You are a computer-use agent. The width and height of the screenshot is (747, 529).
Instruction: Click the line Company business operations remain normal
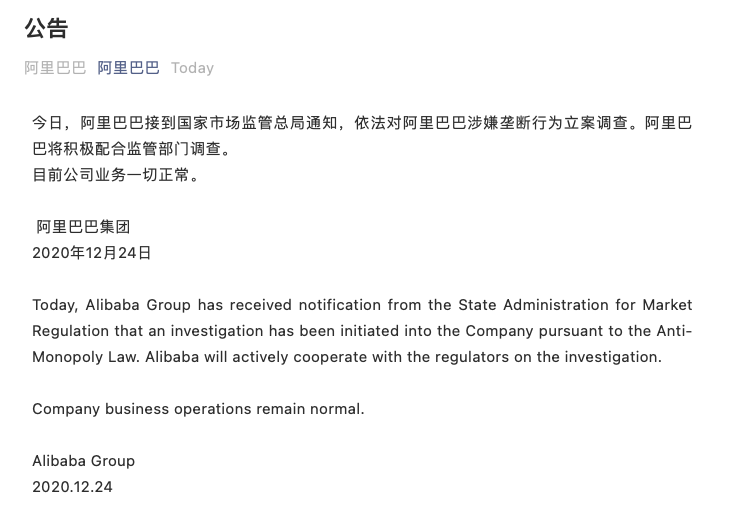coord(198,409)
